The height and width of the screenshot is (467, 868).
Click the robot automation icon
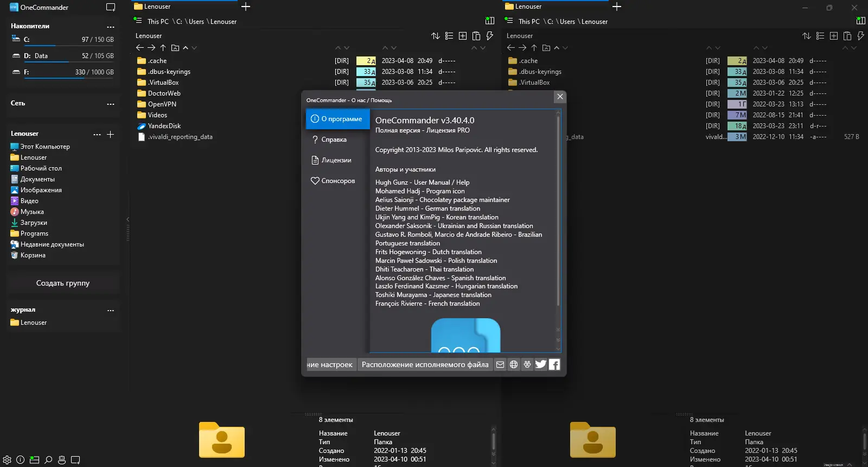(62, 460)
